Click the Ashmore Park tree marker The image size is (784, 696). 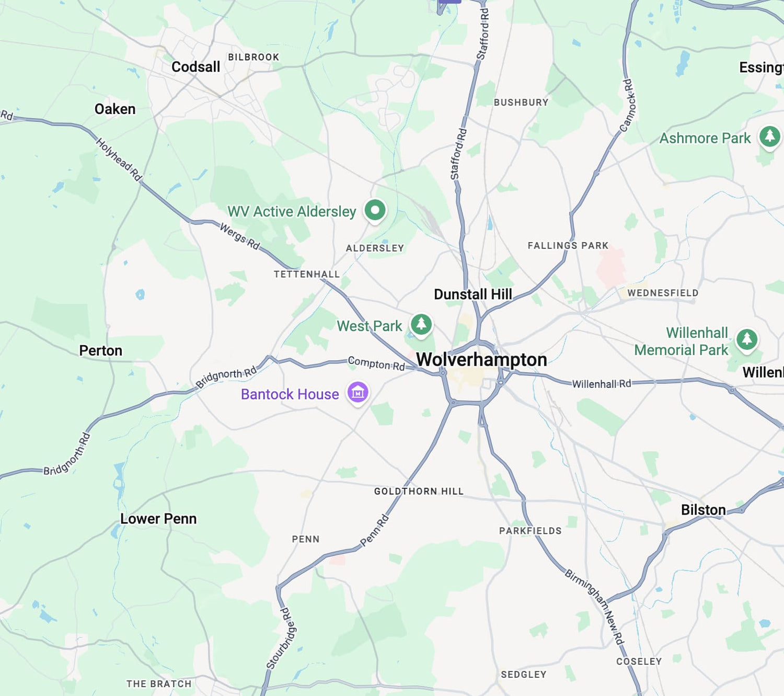[x=770, y=137]
